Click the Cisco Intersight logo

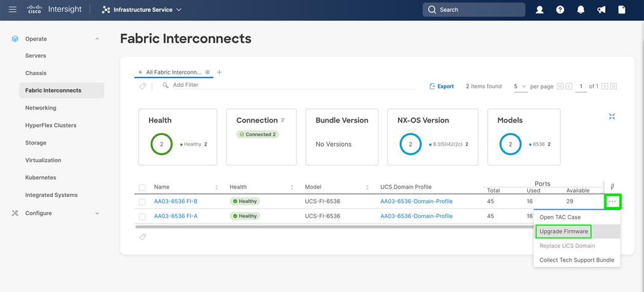[54, 9]
